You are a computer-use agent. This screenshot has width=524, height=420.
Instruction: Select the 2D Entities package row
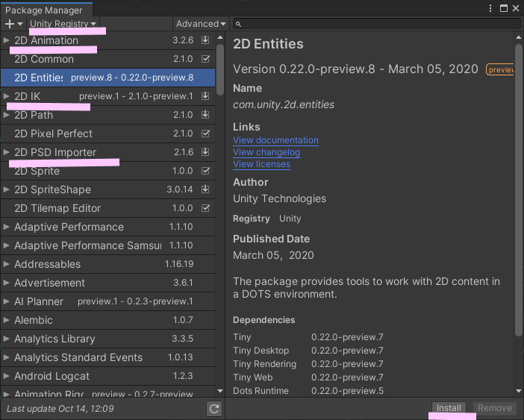click(108, 78)
